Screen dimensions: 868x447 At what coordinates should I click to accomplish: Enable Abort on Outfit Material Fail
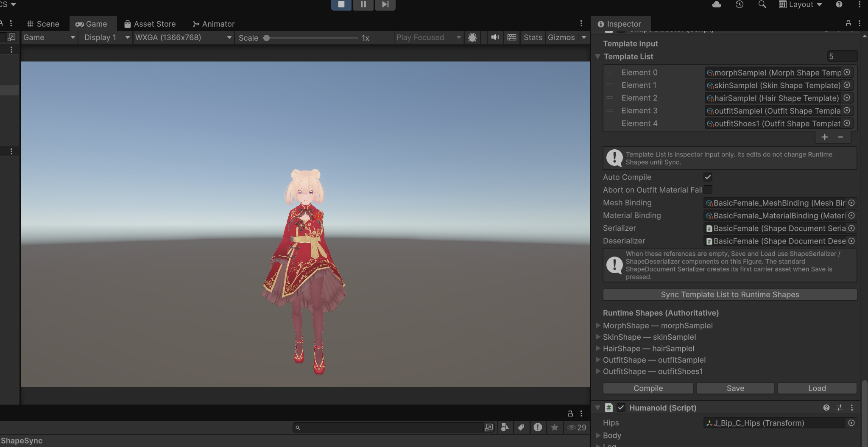point(708,190)
